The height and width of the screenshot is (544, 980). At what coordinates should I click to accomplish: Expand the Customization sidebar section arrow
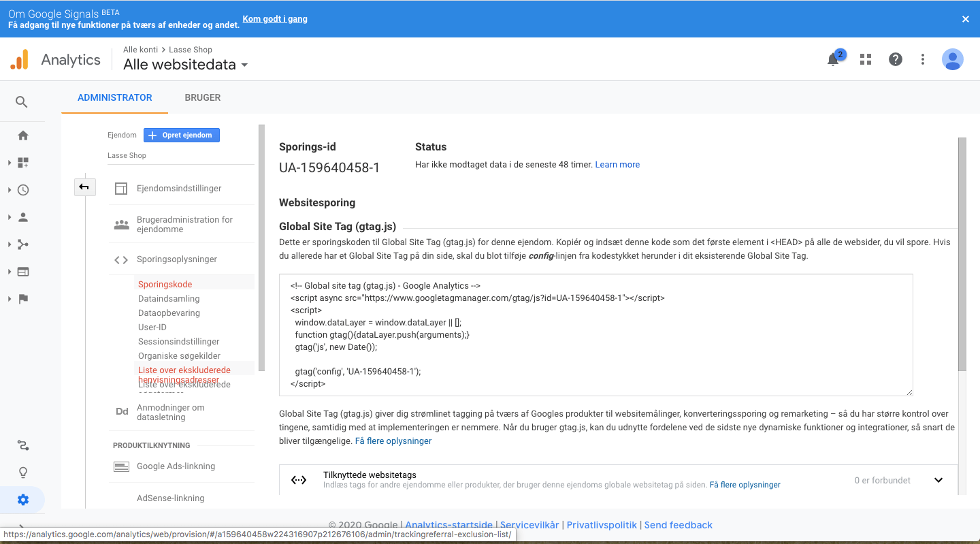tap(10, 163)
